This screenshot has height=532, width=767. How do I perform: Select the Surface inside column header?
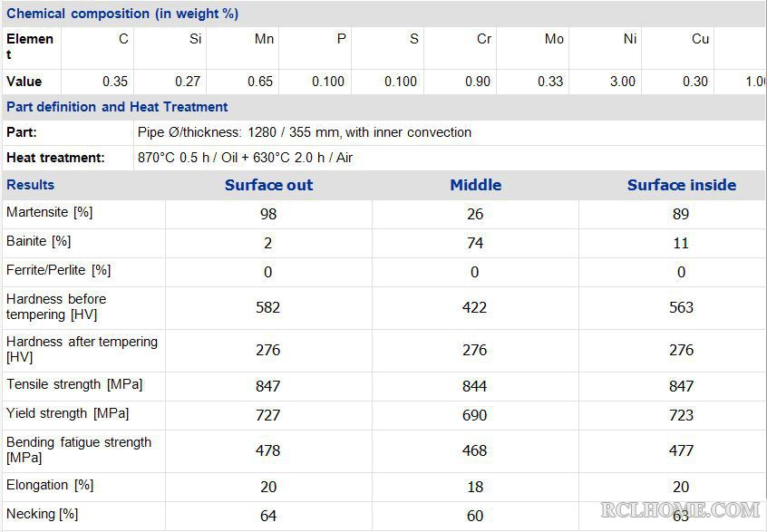(x=682, y=185)
